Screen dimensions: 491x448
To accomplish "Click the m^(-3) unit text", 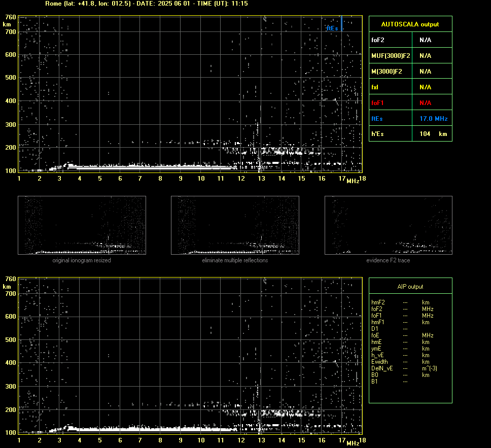I will pos(429,368).
